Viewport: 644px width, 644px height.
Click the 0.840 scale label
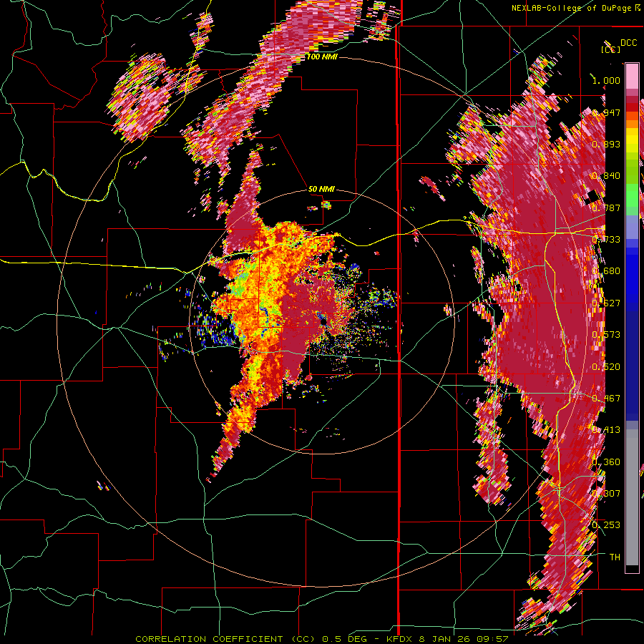click(x=606, y=176)
